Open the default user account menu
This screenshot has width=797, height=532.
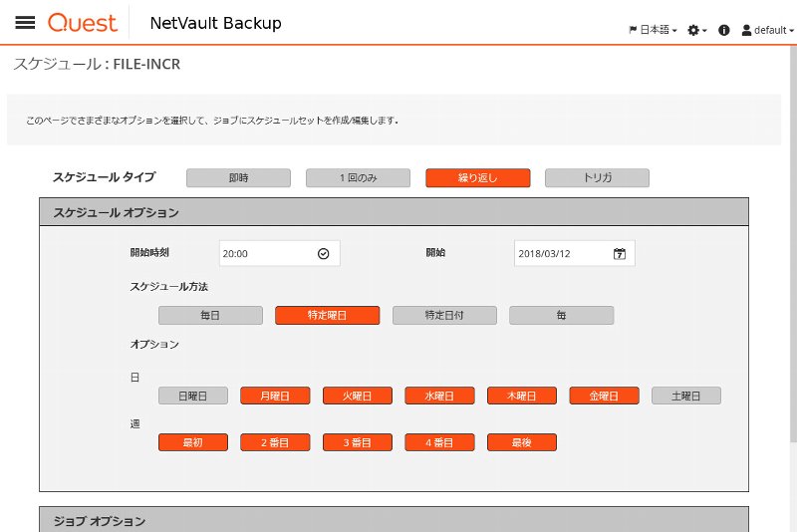pyautogui.click(x=767, y=30)
